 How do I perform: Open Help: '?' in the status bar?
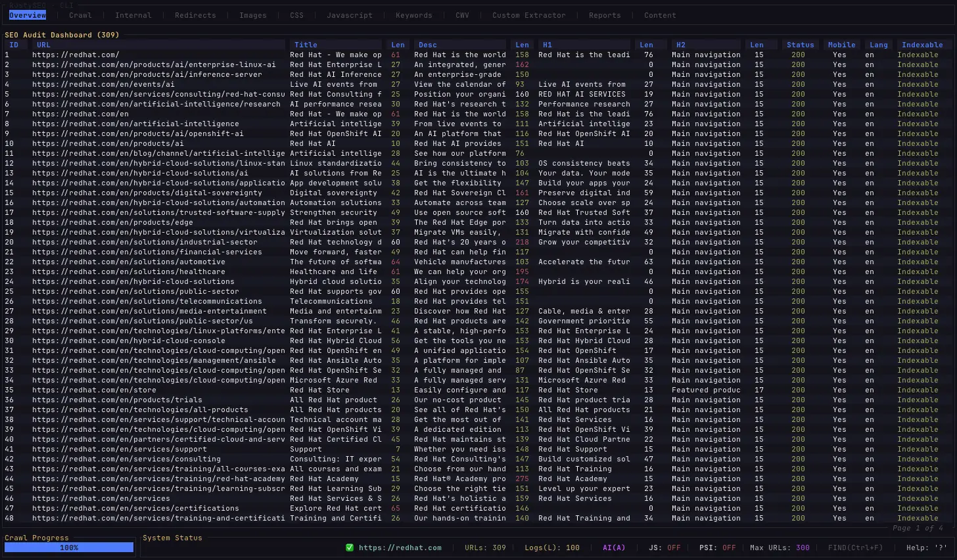click(x=927, y=548)
